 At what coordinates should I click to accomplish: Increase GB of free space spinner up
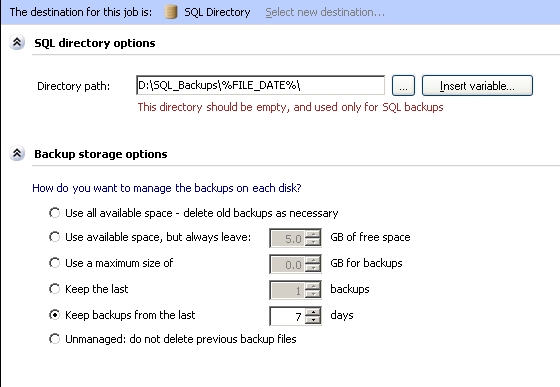click(x=313, y=234)
